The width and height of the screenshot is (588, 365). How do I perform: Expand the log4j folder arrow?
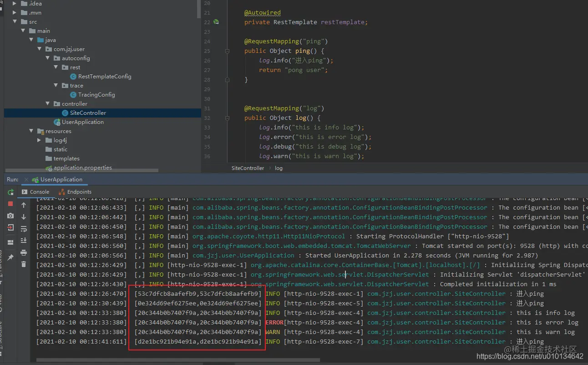click(40, 140)
